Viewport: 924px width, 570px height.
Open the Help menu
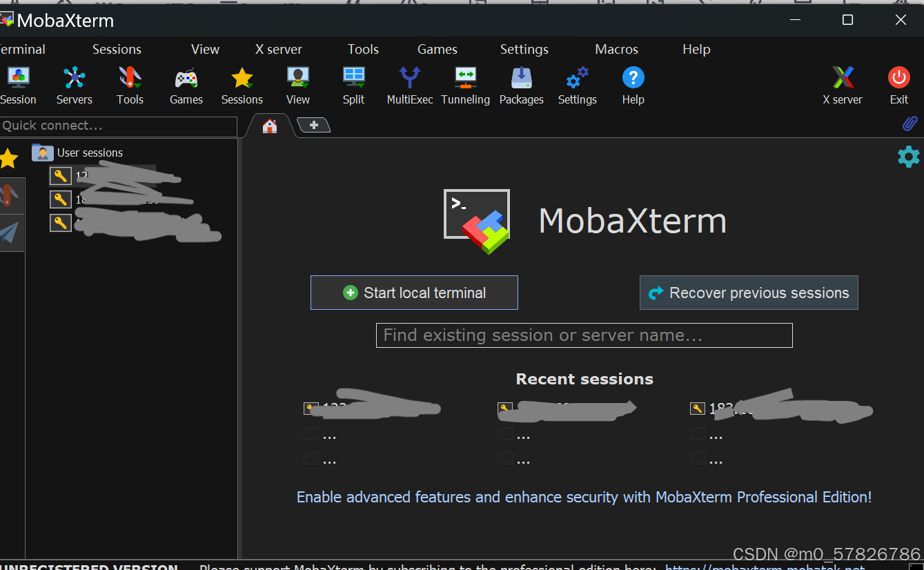[x=696, y=49]
